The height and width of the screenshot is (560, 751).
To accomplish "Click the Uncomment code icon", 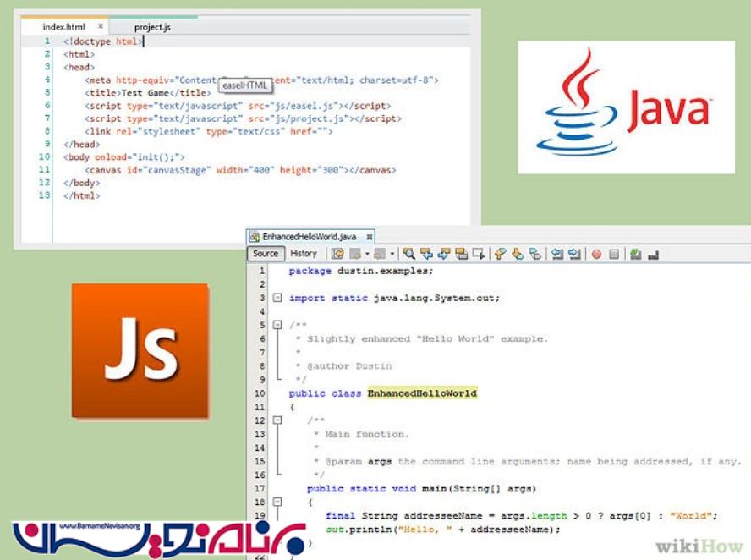I will pos(653,255).
